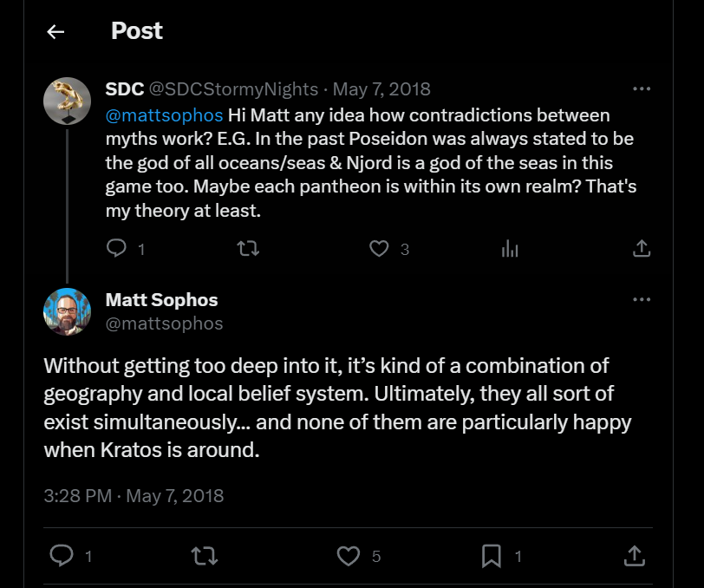This screenshot has height=588, width=704.
Task: Like Matt Sophos's reply
Action: click(348, 555)
